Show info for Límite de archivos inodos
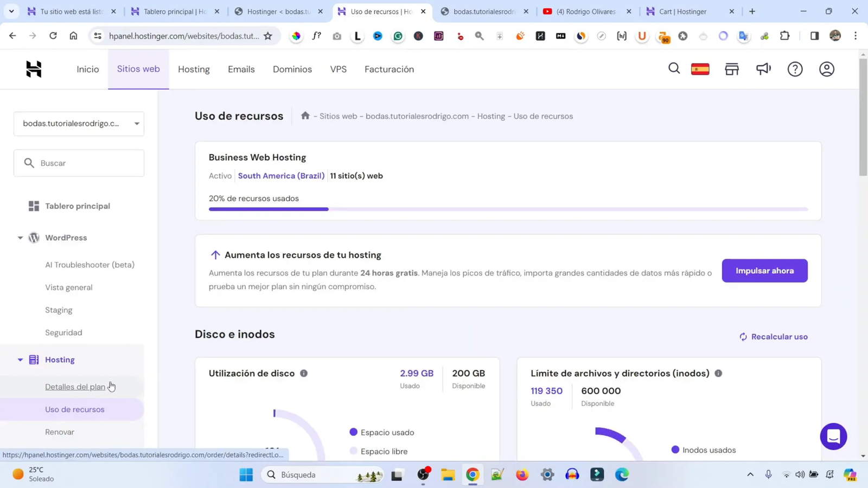868x488 pixels. (718, 373)
